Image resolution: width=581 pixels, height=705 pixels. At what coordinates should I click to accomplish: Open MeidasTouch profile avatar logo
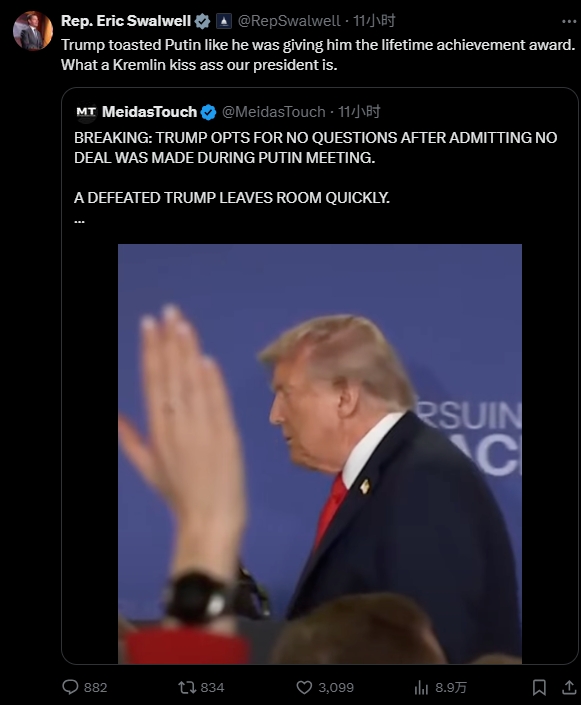pos(86,112)
